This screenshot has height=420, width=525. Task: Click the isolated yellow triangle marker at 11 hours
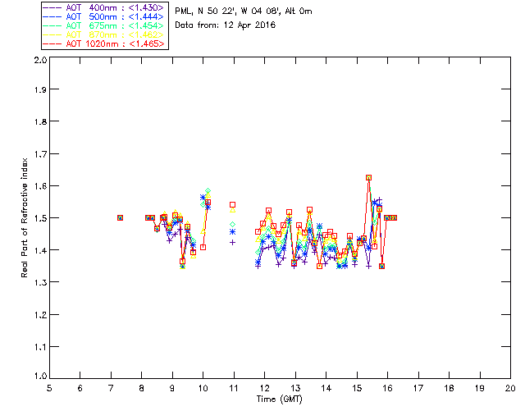[232, 210]
